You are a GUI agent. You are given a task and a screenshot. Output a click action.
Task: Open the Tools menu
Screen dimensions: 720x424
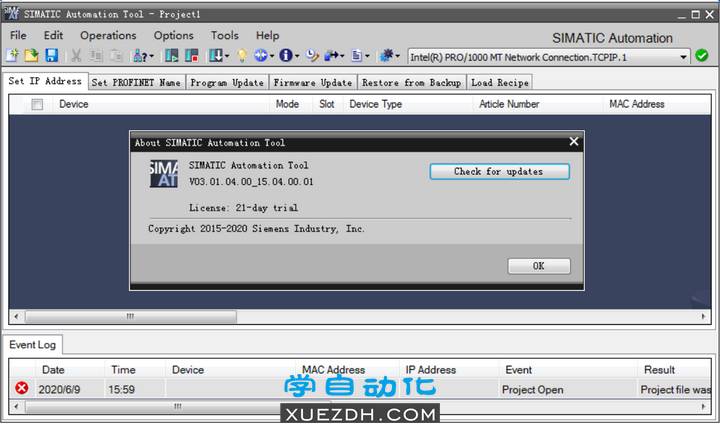(225, 35)
